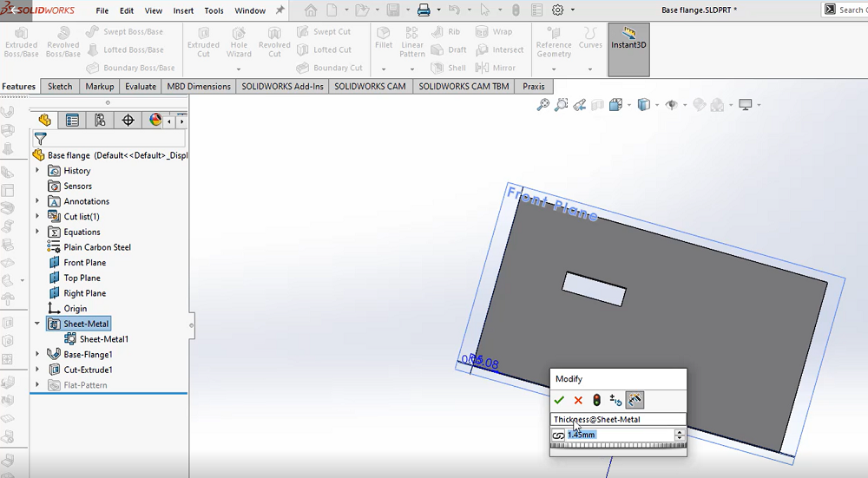Open the Options gear icon
The width and height of the screenshot is (868, 478).
(558, 10)
